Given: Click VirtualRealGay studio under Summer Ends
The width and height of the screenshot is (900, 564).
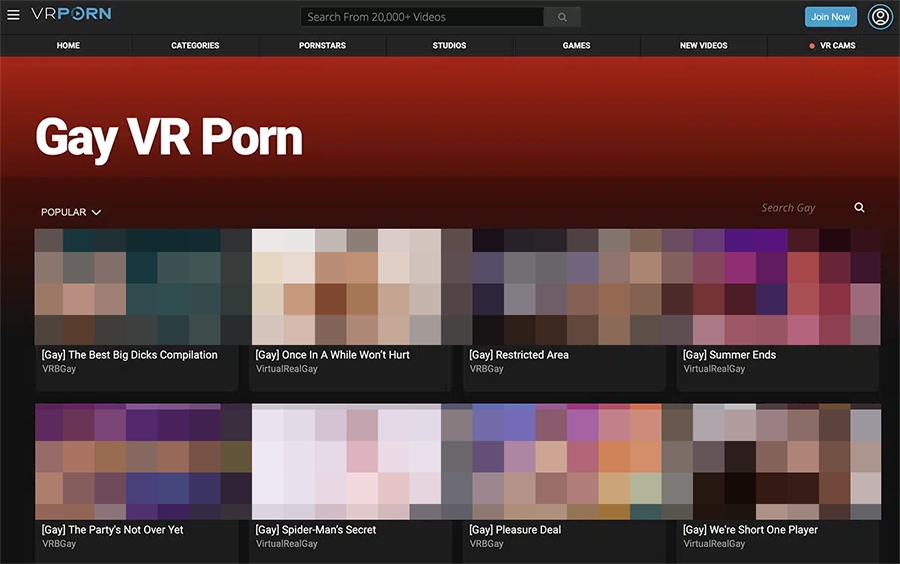Looking at the screenshot, I should click(714, 369).
